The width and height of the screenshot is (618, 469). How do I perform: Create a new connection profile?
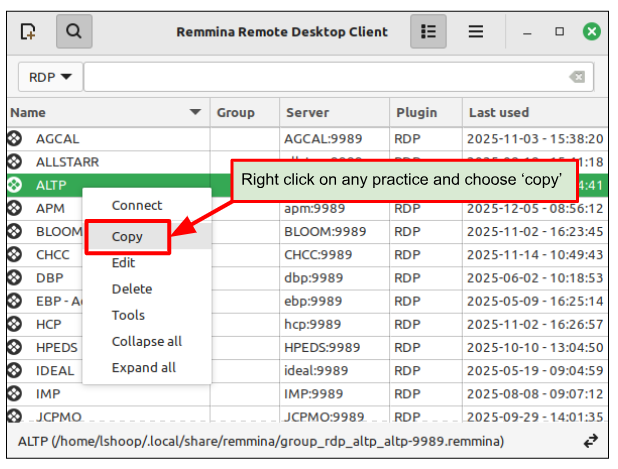click(28, 32)
